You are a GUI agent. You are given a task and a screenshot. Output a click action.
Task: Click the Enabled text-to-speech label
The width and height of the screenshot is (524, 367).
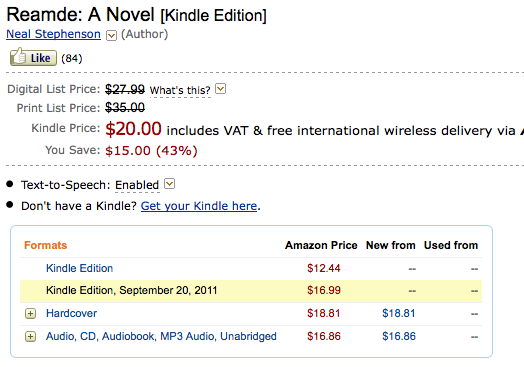point(137,185)
